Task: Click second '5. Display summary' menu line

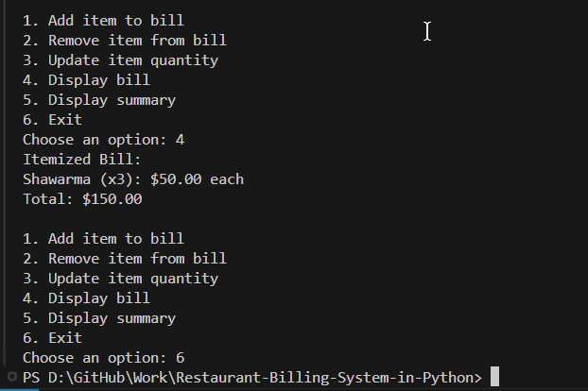Action: click(x=99, y=318)
